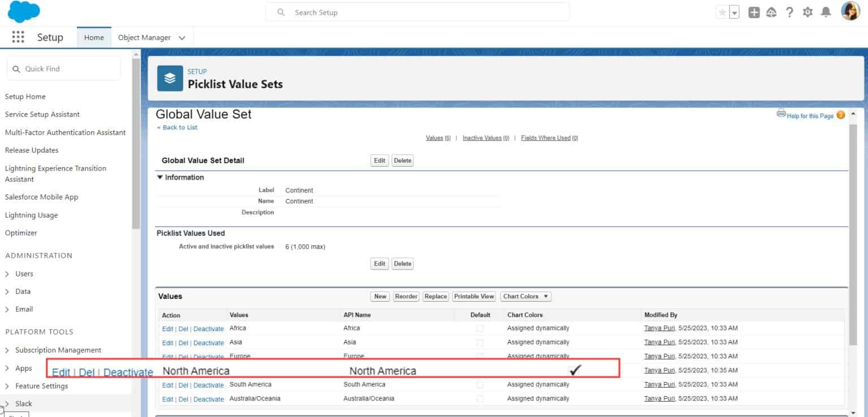
Task: Click the printer icon next to Help for this Page
Action: 780,114
